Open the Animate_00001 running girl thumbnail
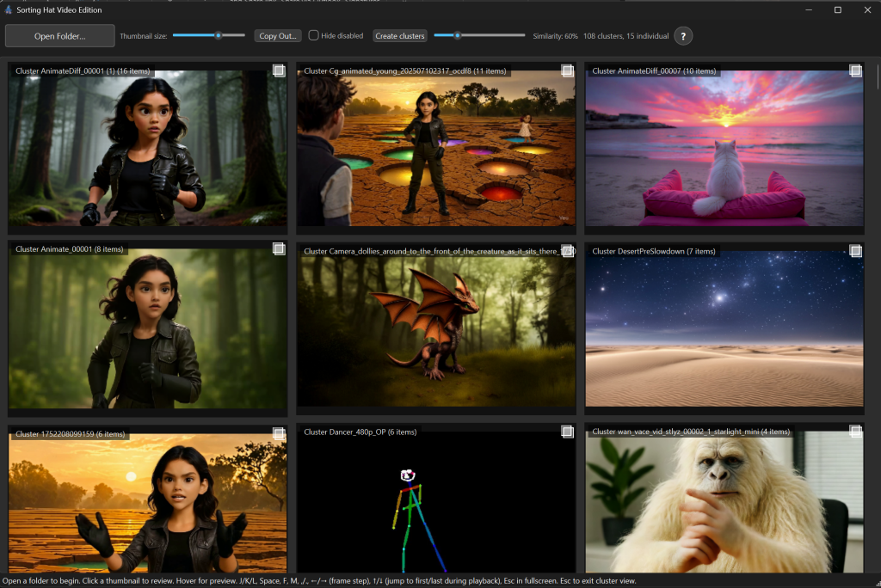 click(x=147, y=328)
